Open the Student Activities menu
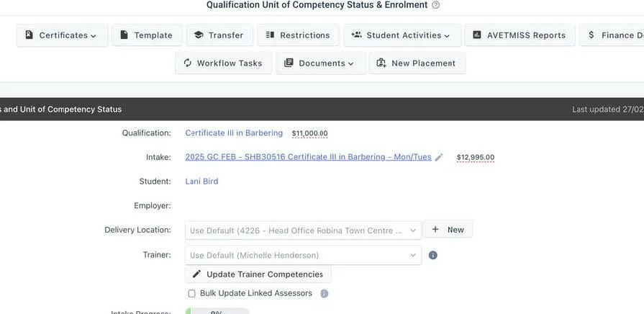This screenshot has width=644, height=314. click(402, 35)
